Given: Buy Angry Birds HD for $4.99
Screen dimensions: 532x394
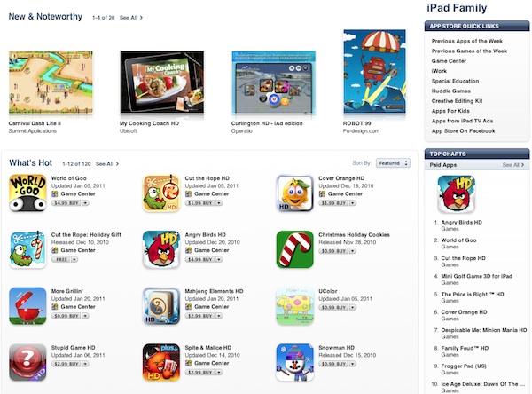Looking at the screenshot, I should (x=199, y=259).
